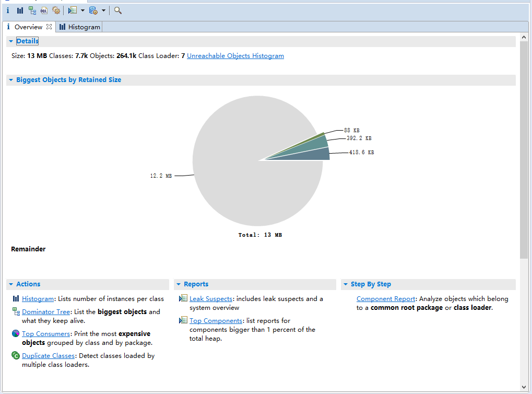
Task: Open the Duplicate Classes link
Action: (48, 355)
